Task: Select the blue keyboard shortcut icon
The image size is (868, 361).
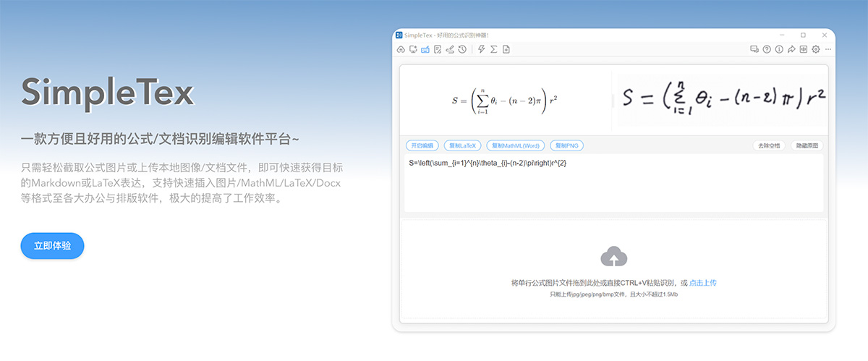Action: (x=425, y=49)
